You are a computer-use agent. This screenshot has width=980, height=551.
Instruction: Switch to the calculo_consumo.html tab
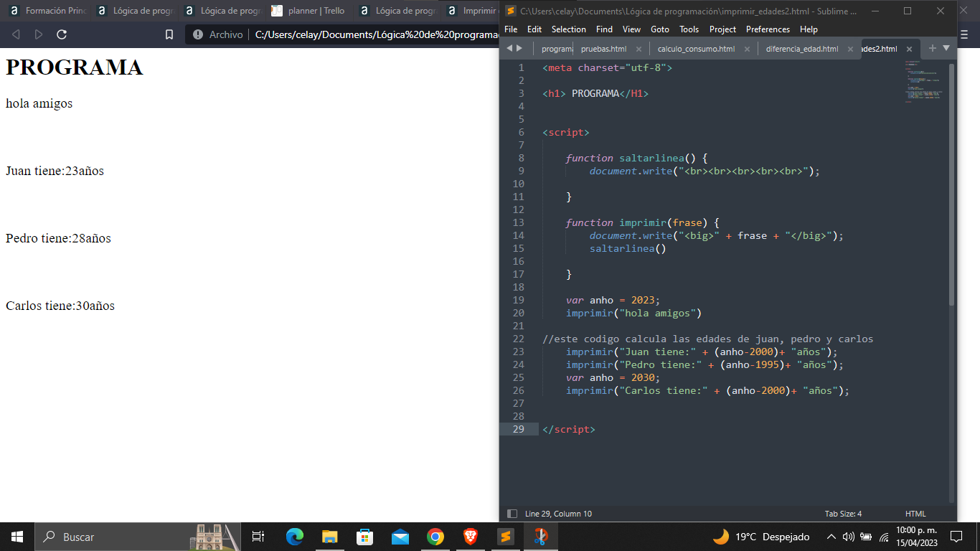pos(696,49)
